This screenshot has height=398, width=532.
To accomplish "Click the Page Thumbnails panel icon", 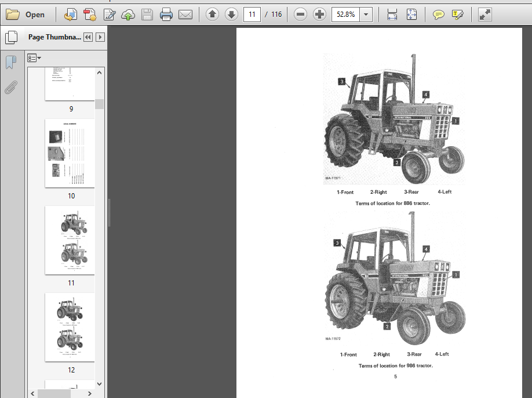I will [x=12, y=37].
